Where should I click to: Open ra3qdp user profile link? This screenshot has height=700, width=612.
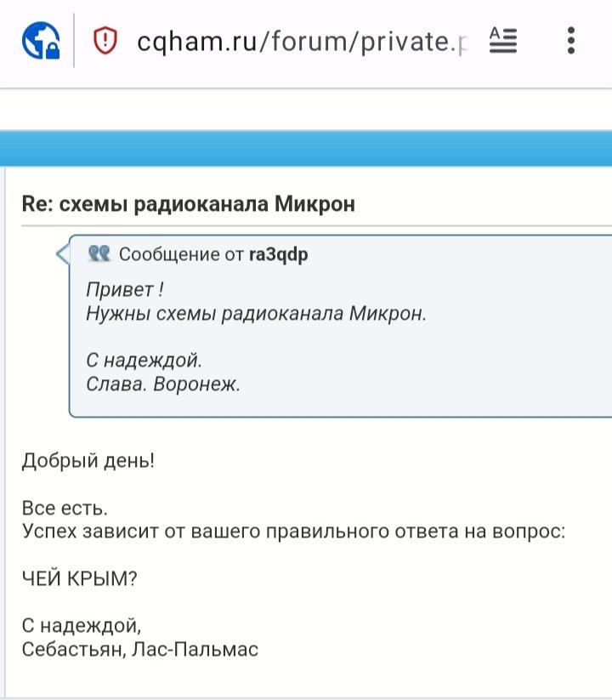279,254
